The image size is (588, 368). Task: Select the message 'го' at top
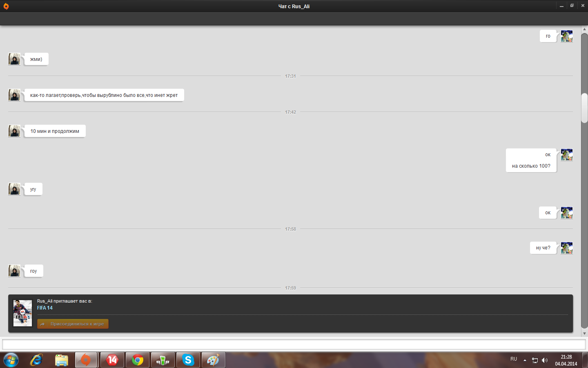548,36
